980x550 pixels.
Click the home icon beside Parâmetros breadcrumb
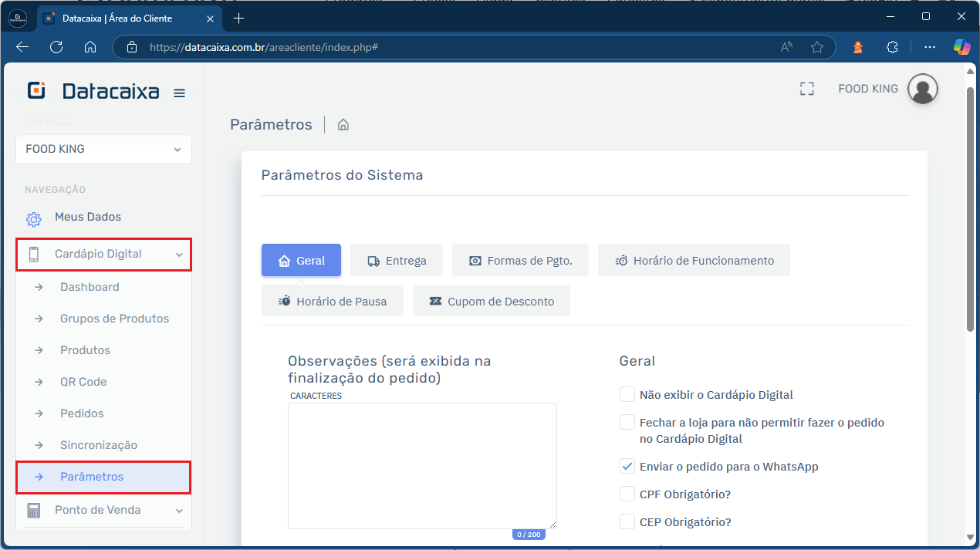(343, 125)
